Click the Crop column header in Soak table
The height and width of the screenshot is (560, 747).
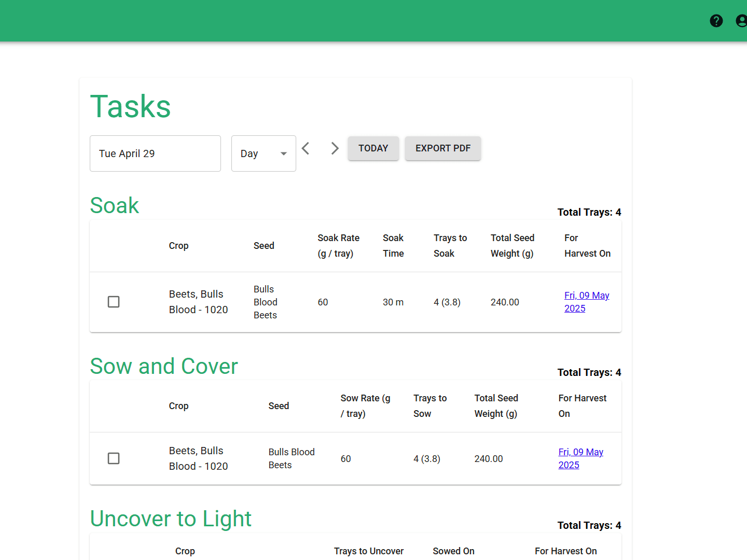(178, 245)
